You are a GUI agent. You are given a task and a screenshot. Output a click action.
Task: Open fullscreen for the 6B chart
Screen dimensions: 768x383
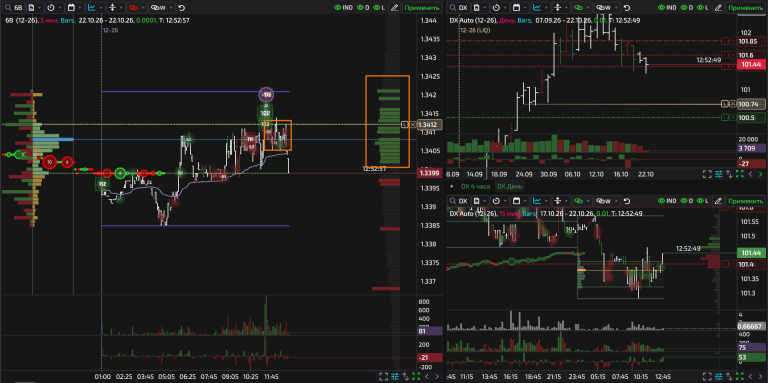384,376
